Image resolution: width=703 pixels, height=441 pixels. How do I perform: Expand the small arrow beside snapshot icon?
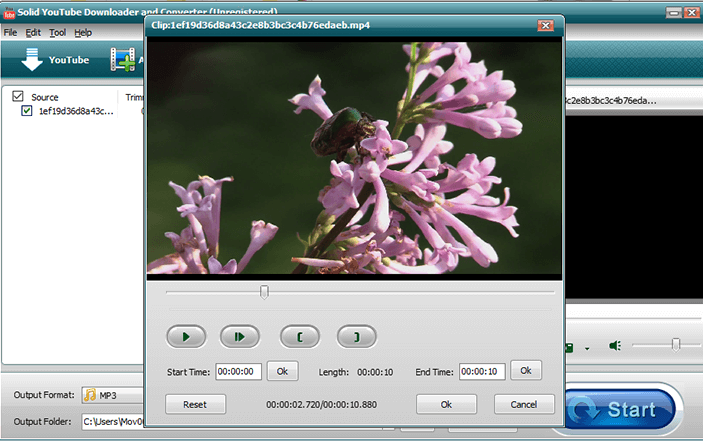coord(588,348)
